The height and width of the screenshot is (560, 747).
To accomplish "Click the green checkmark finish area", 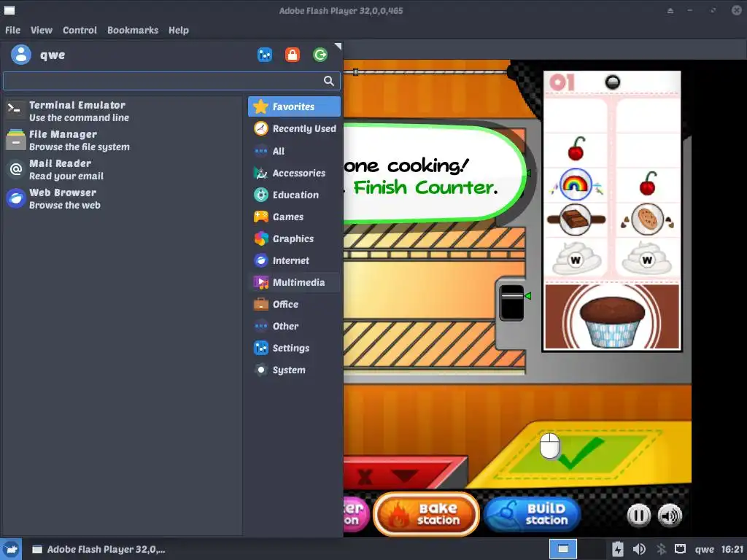I will pyautogui.click(x=578, y=453).
